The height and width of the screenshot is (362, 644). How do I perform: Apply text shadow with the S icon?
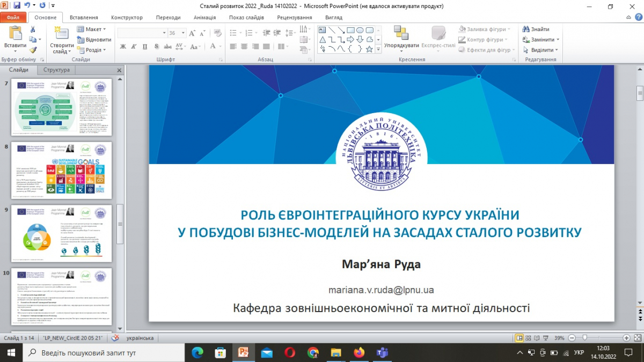156,46
